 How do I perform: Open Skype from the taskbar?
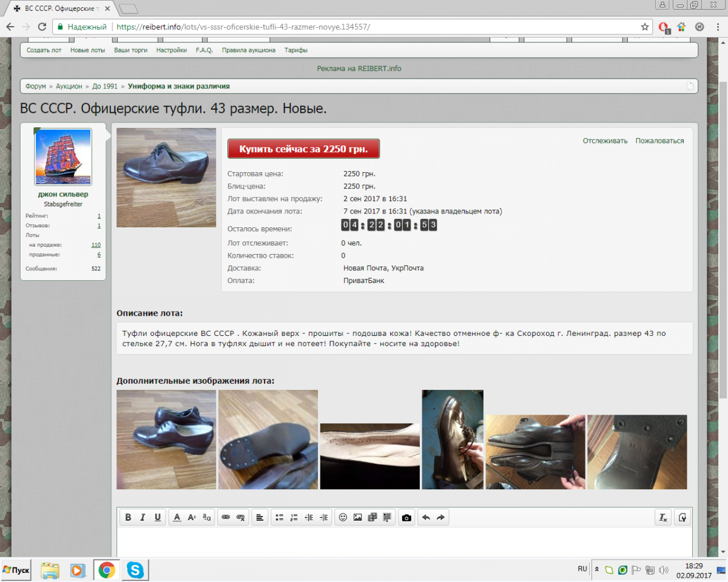click(135, 570)
